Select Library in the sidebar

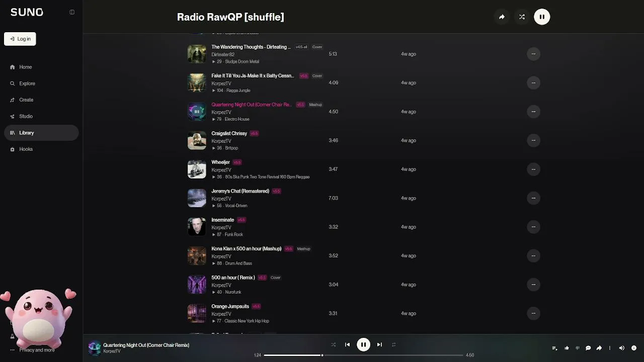pos(41,133)
